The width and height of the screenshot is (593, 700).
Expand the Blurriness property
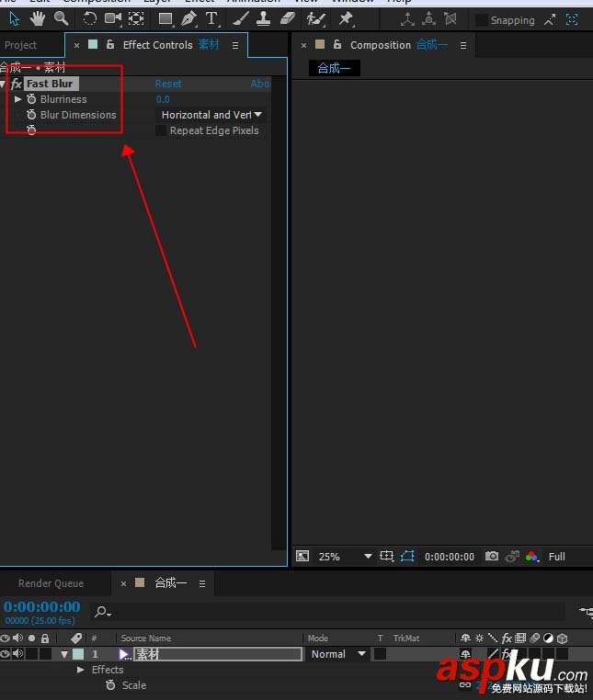pos(17,99)
